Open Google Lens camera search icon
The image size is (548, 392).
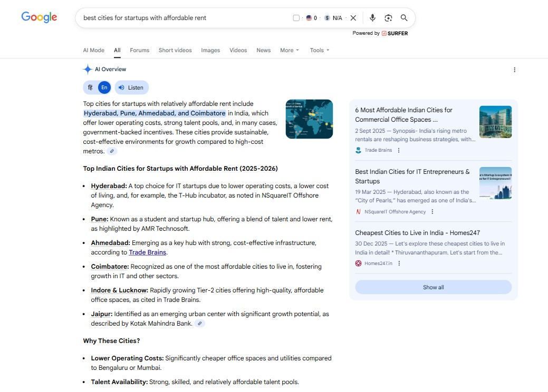388,17
